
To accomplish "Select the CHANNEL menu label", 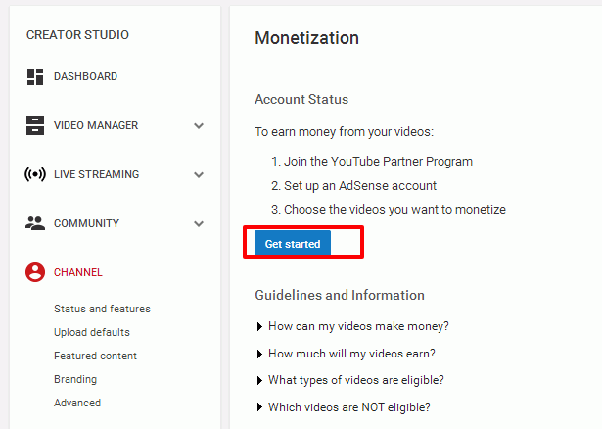I will click(x=78, y=272).
